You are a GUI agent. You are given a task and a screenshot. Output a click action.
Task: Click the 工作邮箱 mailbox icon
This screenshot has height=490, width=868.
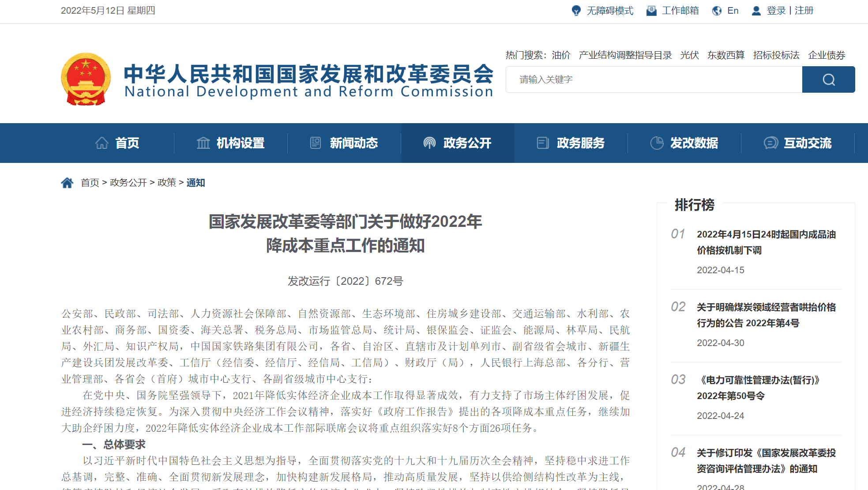tap(651, 11)
